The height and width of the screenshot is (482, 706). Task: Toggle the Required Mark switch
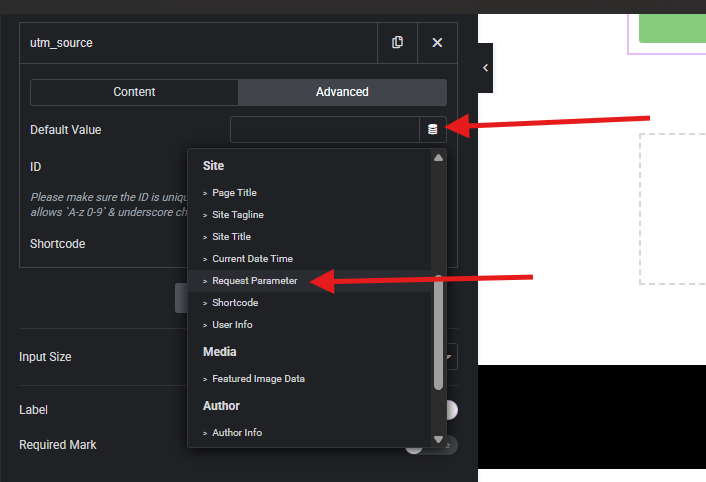tap(431, 445)
